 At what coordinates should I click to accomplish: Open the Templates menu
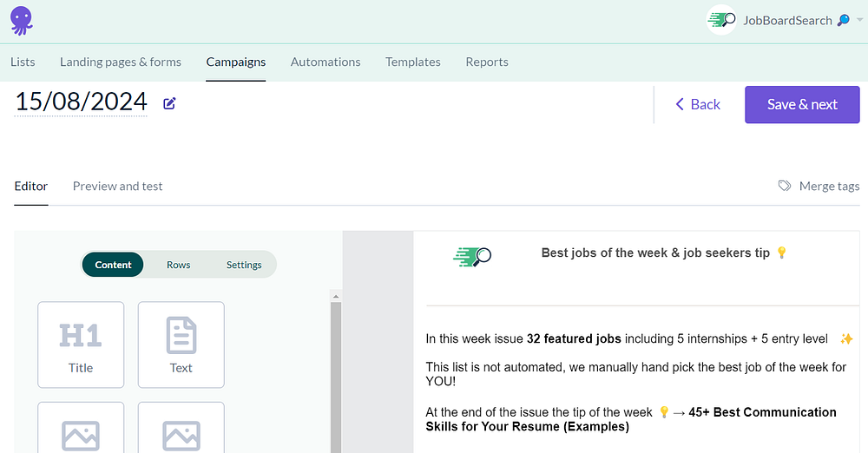(x=413, y=62)
